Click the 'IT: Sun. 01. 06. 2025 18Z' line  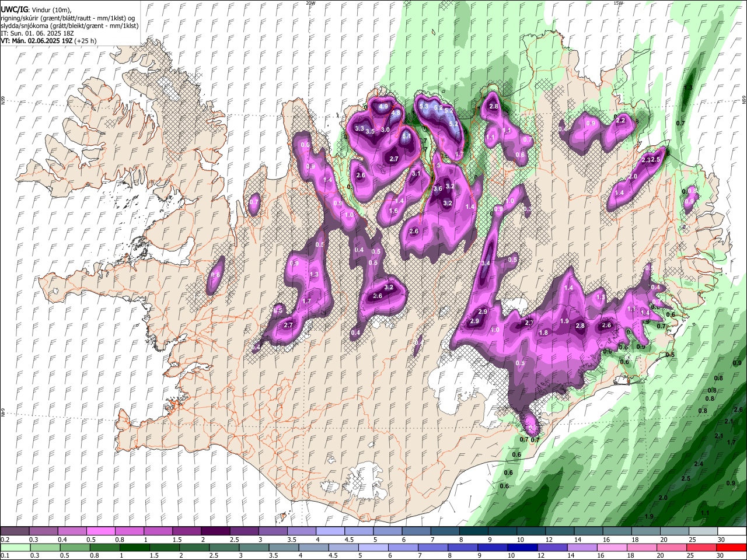[37, 33]
